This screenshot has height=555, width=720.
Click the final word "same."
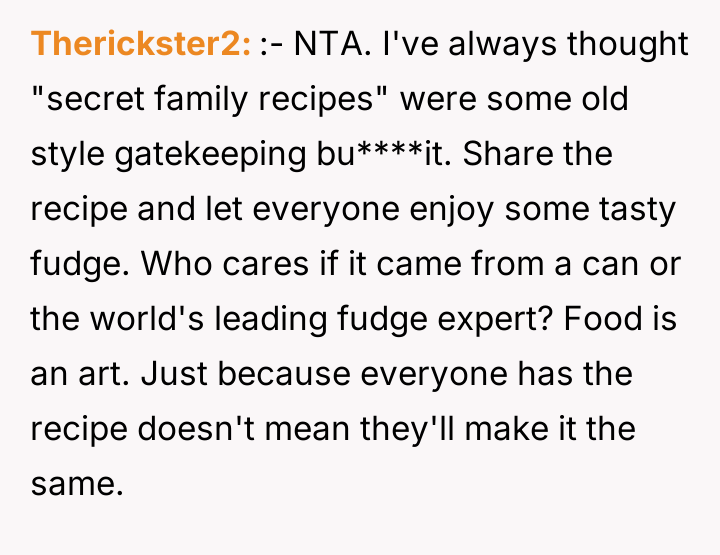[77, 485]
